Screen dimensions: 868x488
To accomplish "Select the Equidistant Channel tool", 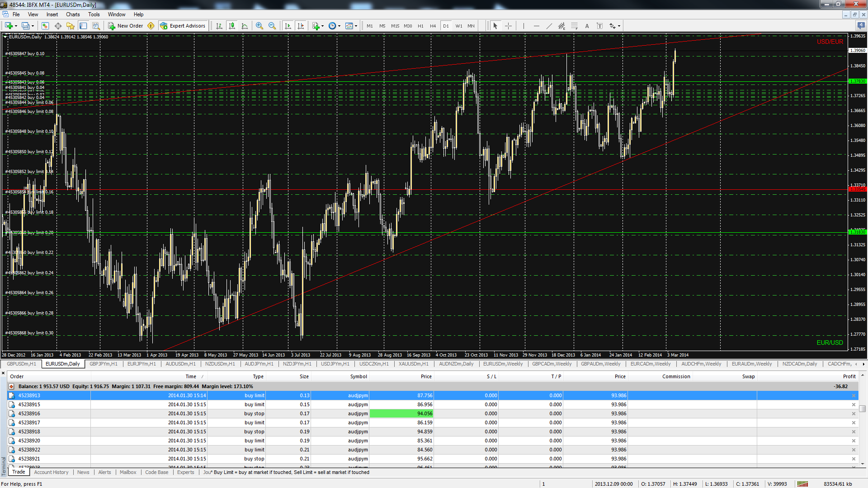I will (561, 26).
